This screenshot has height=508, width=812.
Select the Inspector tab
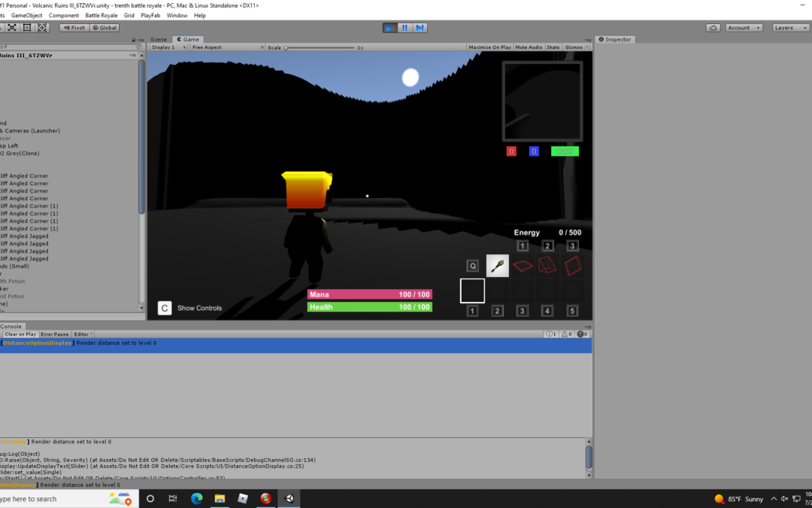tap(615, 39)
